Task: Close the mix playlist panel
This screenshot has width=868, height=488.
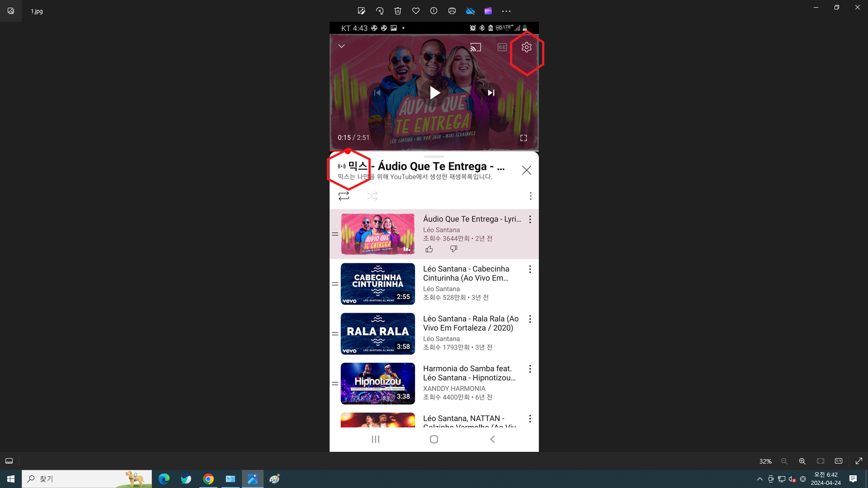Action: pos(527,170)
